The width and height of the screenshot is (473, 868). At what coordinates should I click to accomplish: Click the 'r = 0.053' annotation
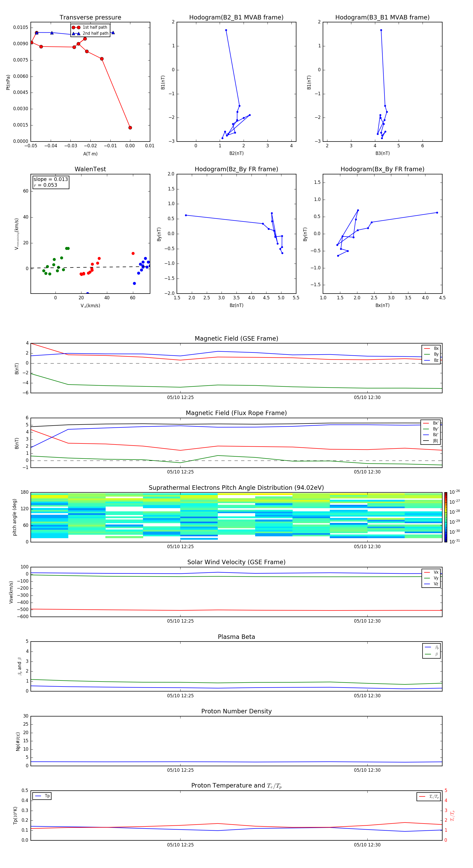coord(45,185)
